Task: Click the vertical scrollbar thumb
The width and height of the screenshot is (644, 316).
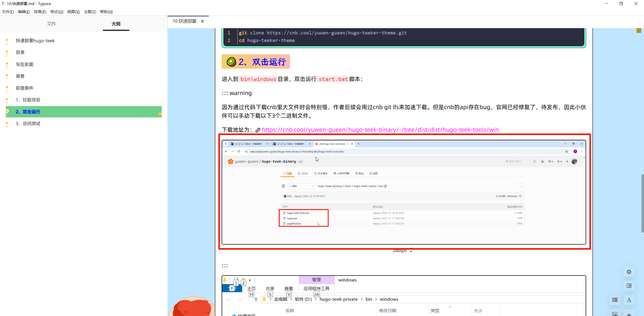Action: [x=642, y=203]
